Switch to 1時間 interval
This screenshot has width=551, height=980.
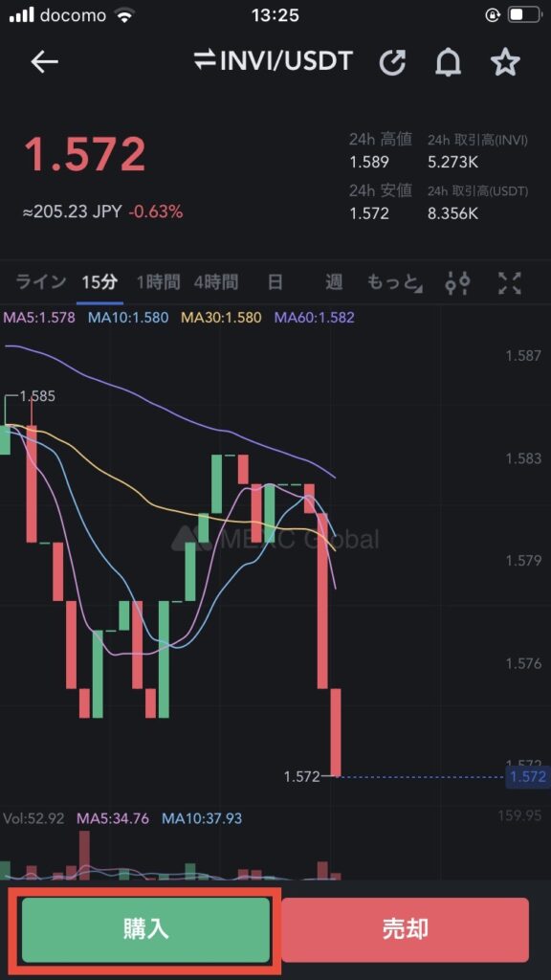[159, 282]
